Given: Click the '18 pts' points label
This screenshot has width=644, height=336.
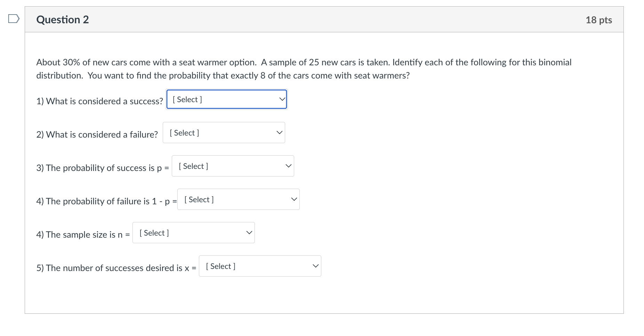Looking at the screenshot, I should tap(598, 20).
